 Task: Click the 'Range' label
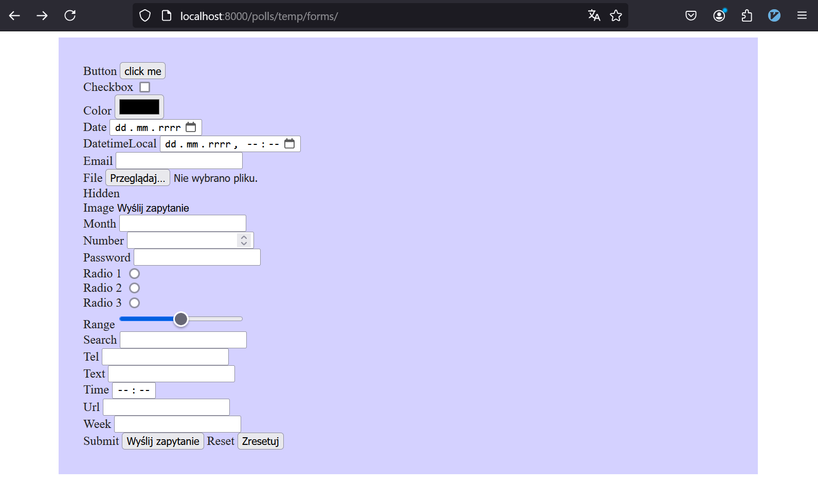[x=99, y=324]
